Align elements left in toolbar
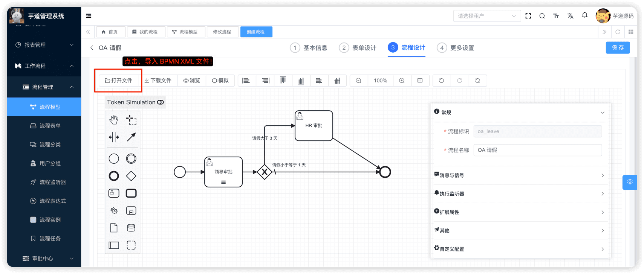Screen dimensions: 644x274 point(246,81)
